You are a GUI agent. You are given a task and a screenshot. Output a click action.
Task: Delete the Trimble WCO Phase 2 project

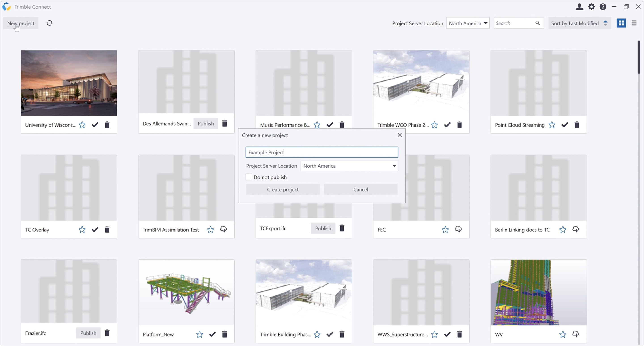click(x=459, y=124)
